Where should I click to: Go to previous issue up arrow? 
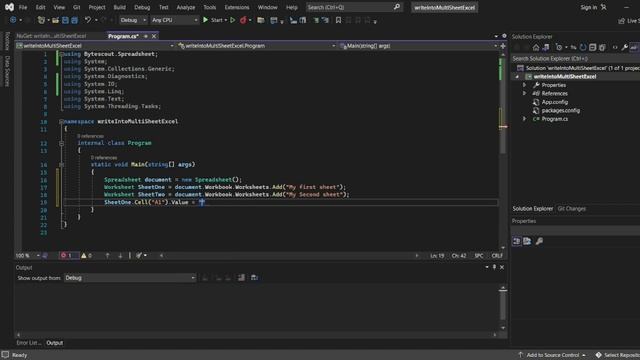107,256
